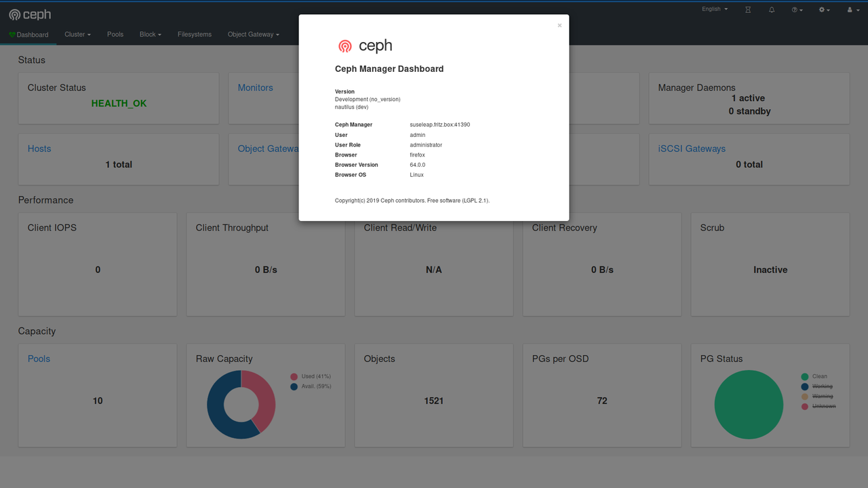Click the Browser OS 'Linux' value
This screenshot has height=488, width=868.
pos(417,175)
